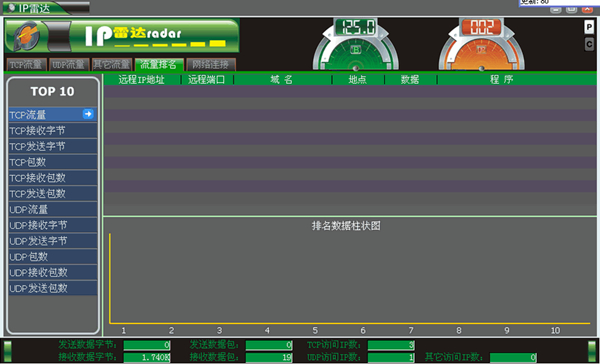Minimize the IP雷达 window
600x364 pixels.
point(556,10)
